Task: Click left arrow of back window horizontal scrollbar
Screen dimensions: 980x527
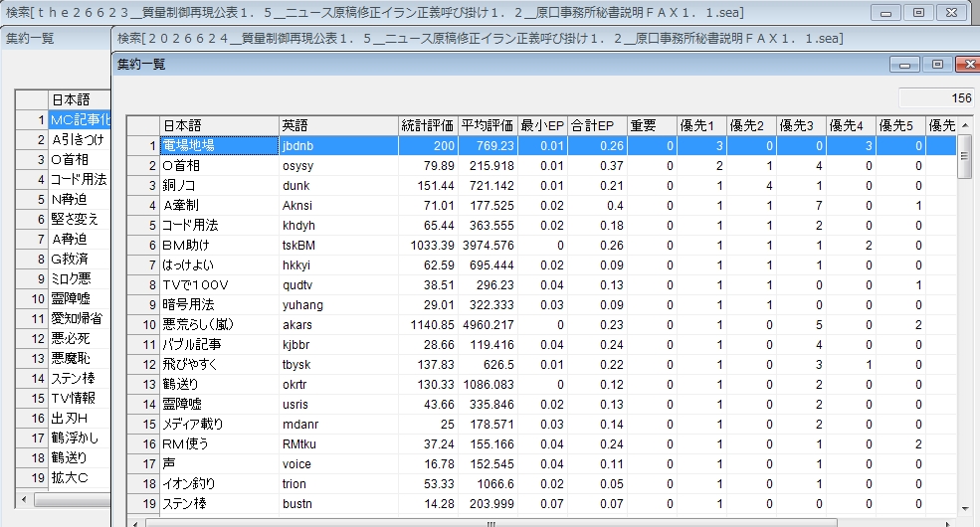Action: pos(24,499)
